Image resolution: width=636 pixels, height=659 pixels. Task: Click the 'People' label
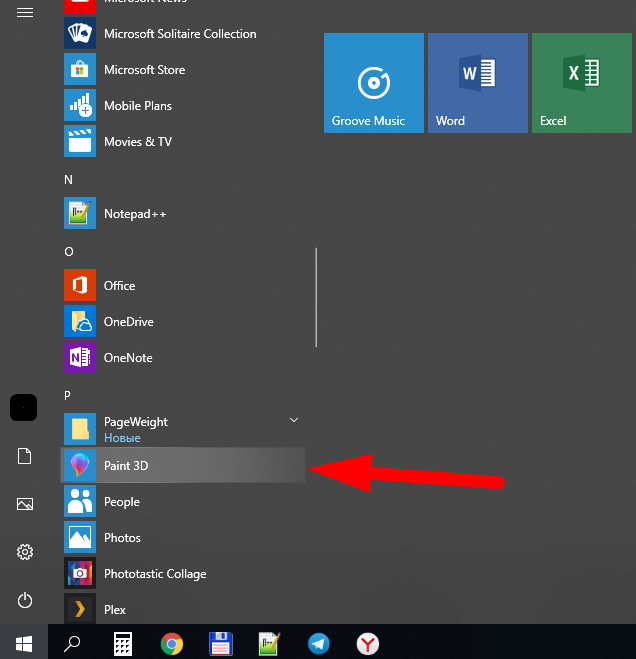tap(122, 502)
